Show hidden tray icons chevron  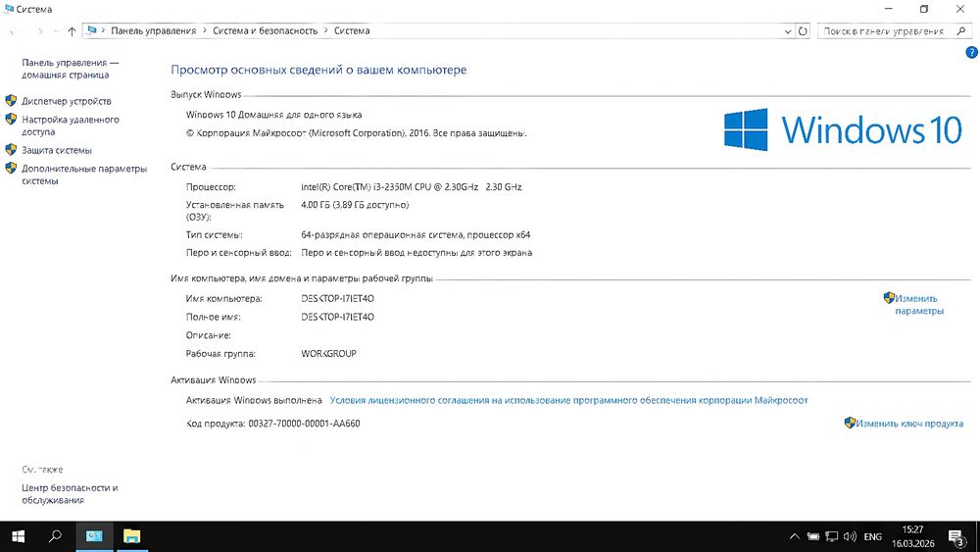[x=795, y=536]
